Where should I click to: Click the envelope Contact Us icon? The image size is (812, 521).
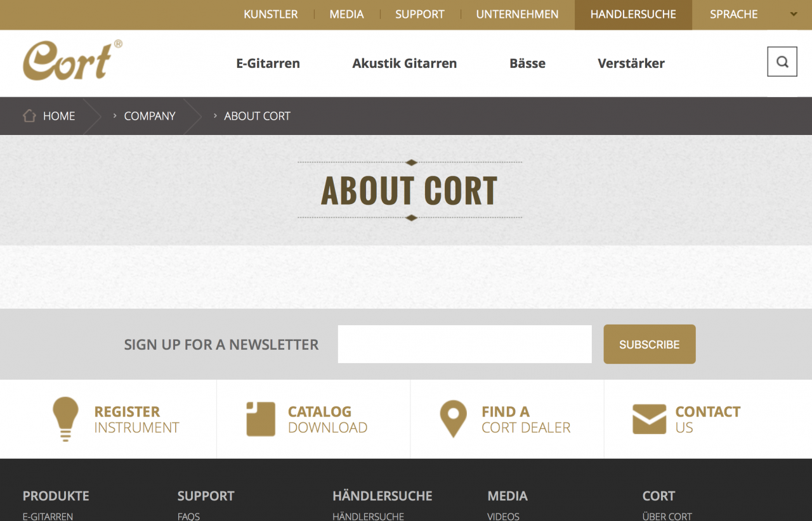tap(649, 419)
